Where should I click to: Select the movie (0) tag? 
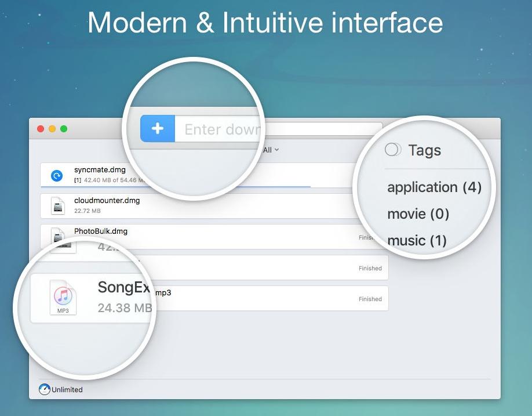(418, 214)
